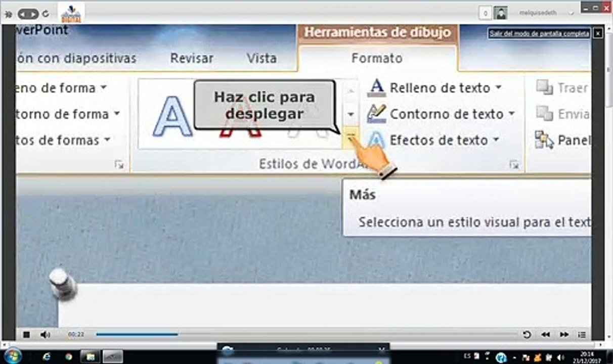Click the video progress bar

pyautogui.click(x=306, y=334)
